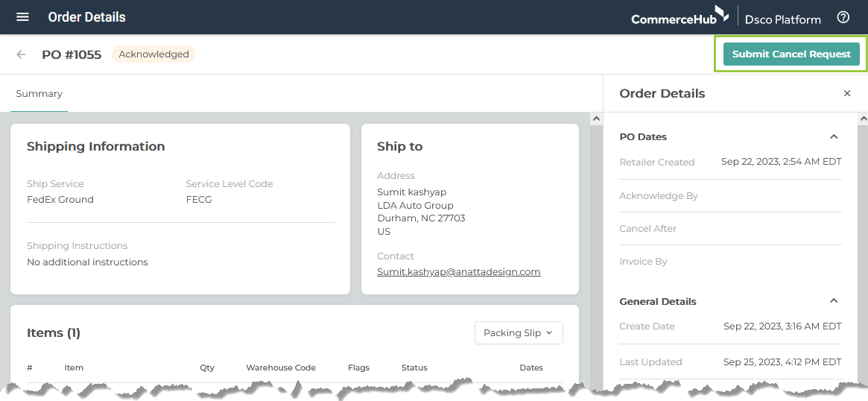
Task: Click the help question mark icon
Action: coord(843,17)
